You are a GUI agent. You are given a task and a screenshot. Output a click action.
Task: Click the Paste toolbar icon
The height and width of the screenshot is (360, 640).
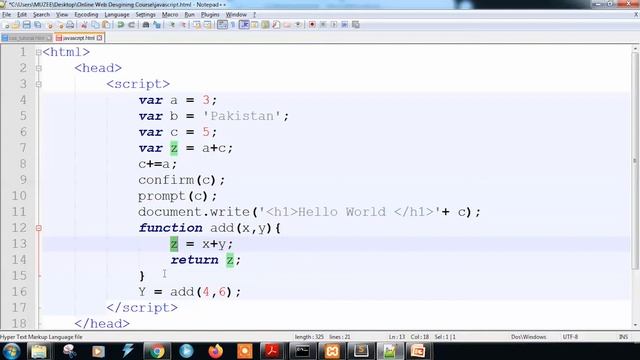106,25
